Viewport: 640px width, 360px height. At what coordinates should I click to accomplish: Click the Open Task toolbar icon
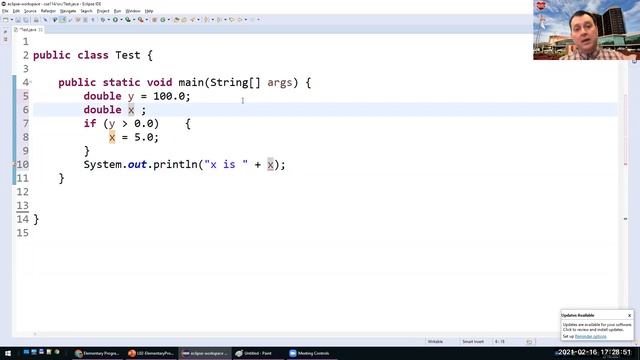point(184,20)
